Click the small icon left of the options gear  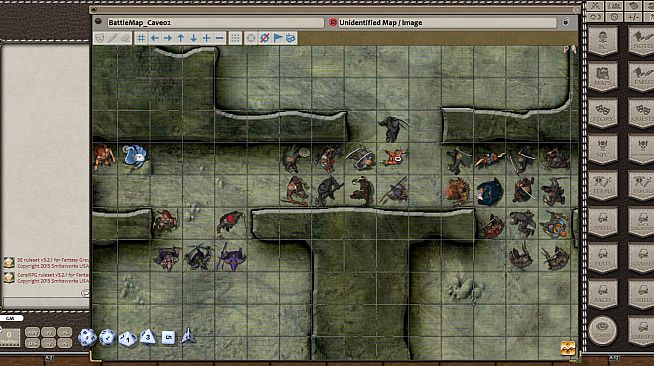[x=596, y=17]
